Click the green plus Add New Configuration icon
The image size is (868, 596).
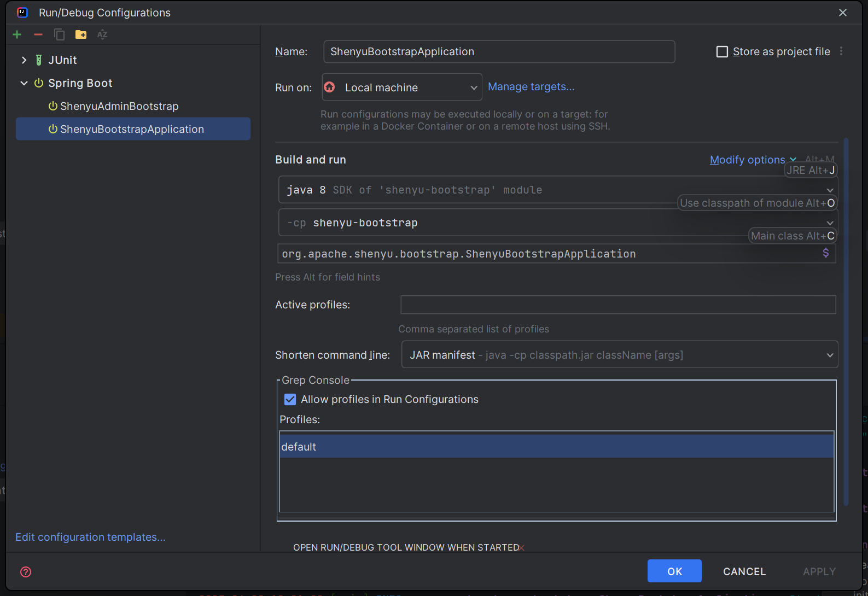pyautogui.click(x=17, y=35)
